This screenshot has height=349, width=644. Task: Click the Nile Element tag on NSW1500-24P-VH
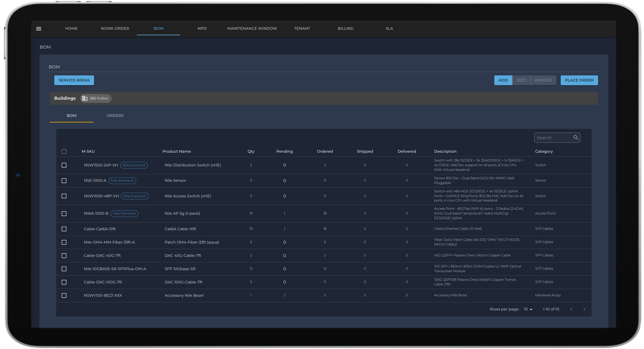click(x=134, y=165)
